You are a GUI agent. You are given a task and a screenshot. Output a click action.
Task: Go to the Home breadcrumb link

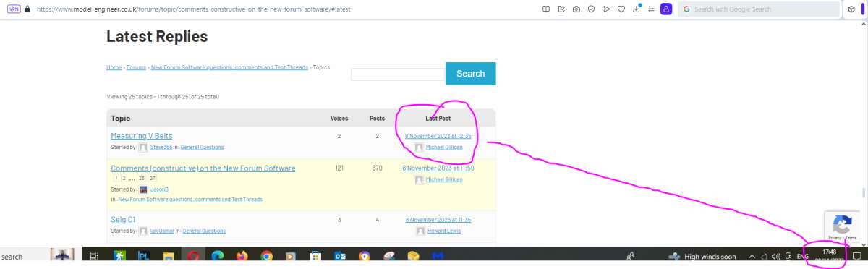[x=114, y=67]
